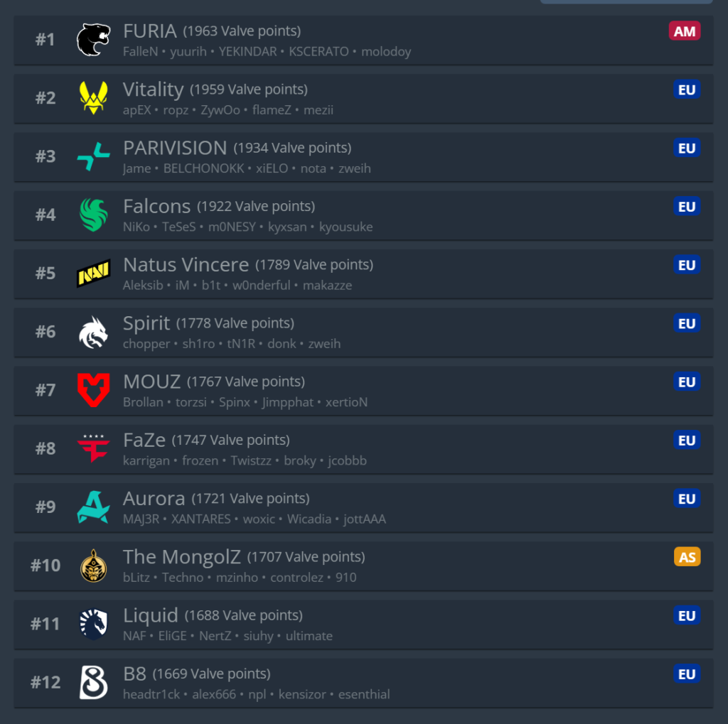Select the B8 team logo
Screen dimensions: 728x724
93,683
